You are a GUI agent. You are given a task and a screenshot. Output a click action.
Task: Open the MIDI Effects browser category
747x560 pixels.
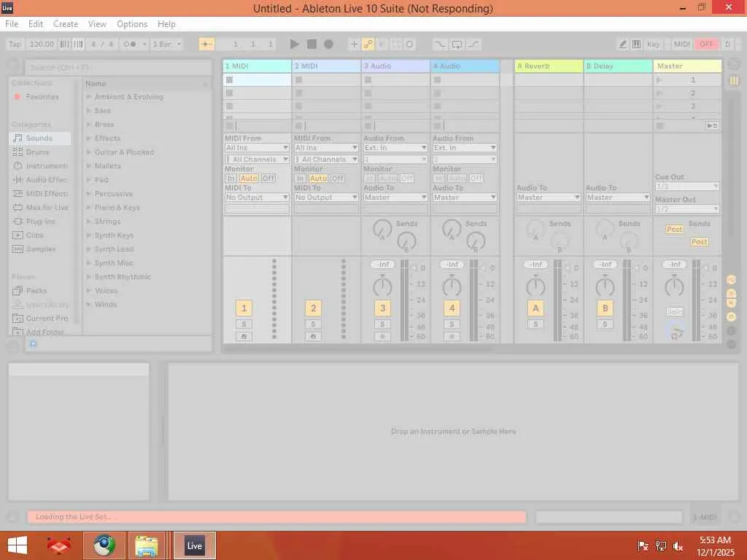(41, 193)
